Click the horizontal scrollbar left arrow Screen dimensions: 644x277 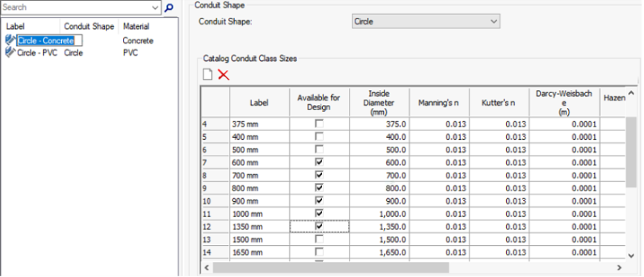click(x=206, y=267)
